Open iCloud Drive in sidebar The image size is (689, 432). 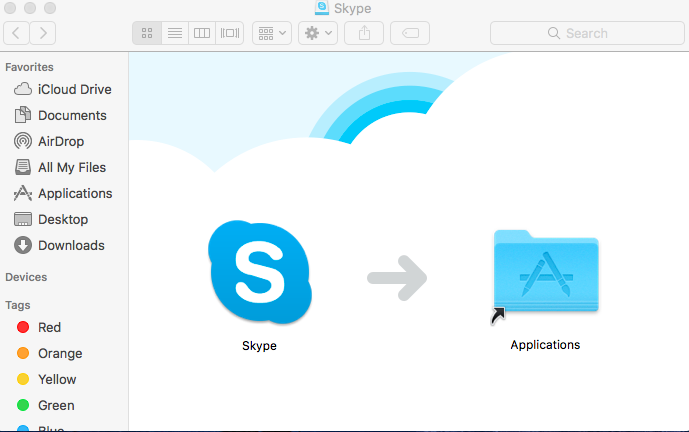click(64, 89)
